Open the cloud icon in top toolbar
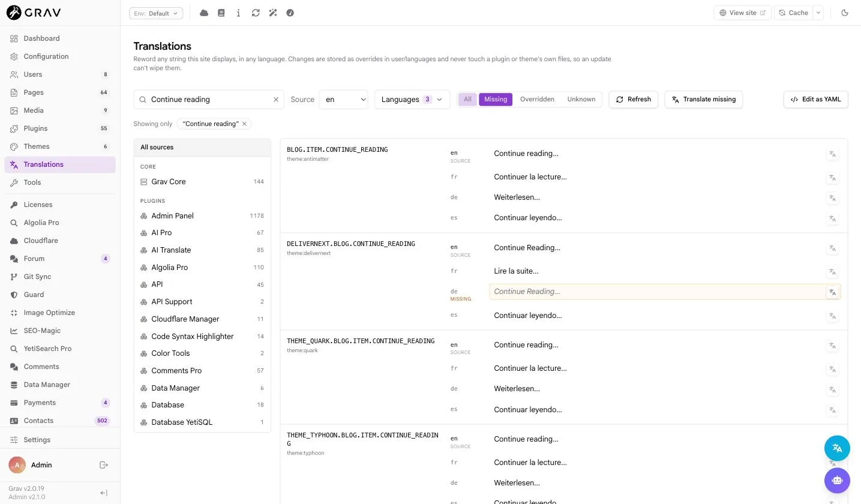 point(204,13)
